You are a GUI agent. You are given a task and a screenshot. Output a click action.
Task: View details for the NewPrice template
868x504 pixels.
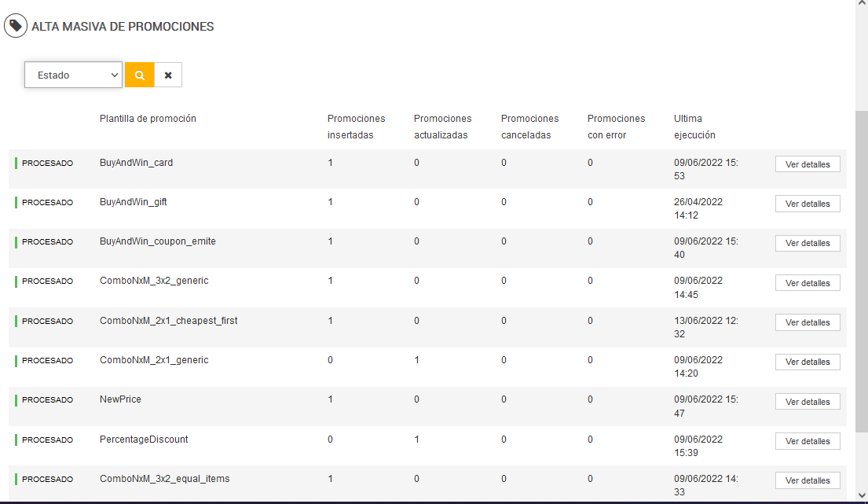coord(808,402)
